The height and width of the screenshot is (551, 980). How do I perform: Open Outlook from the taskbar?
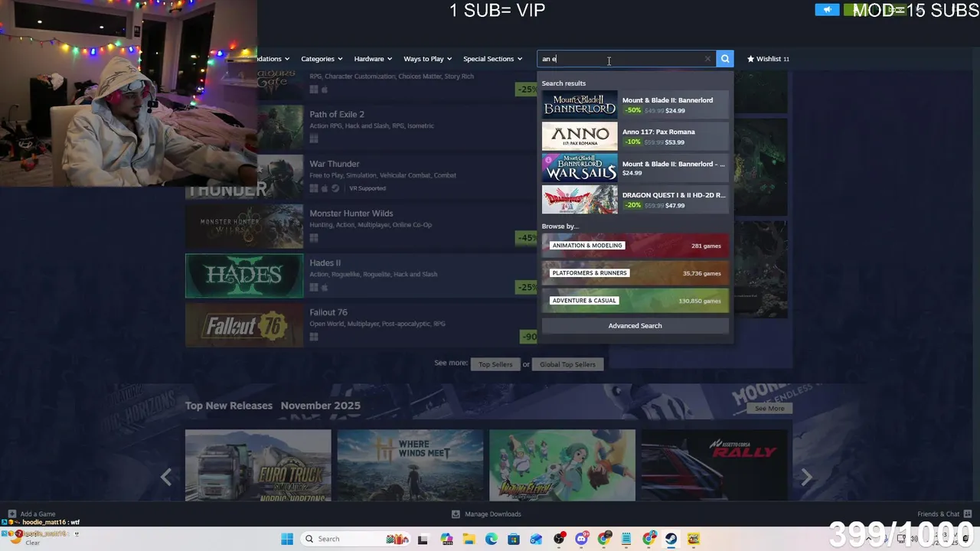tap(536, 539)
